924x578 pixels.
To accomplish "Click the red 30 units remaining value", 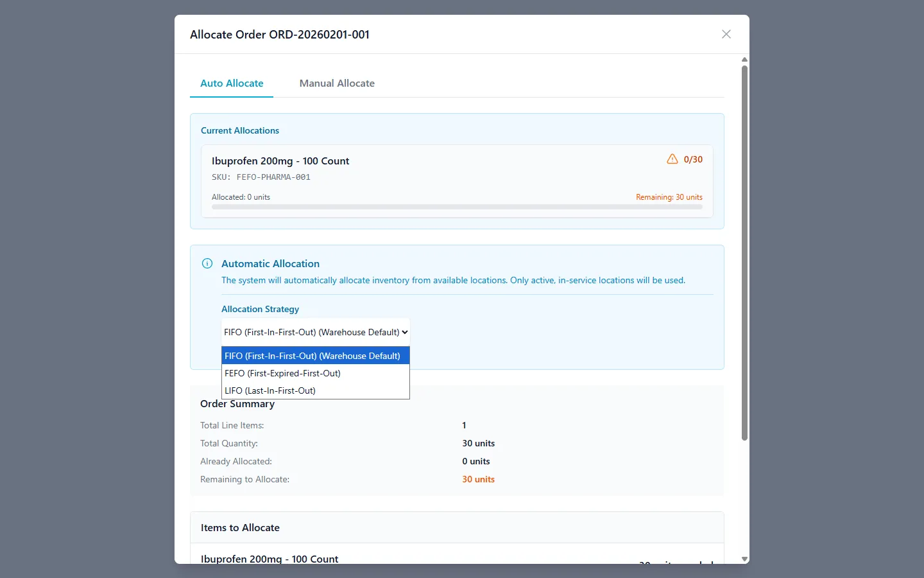I will click(x=478, y=479).
